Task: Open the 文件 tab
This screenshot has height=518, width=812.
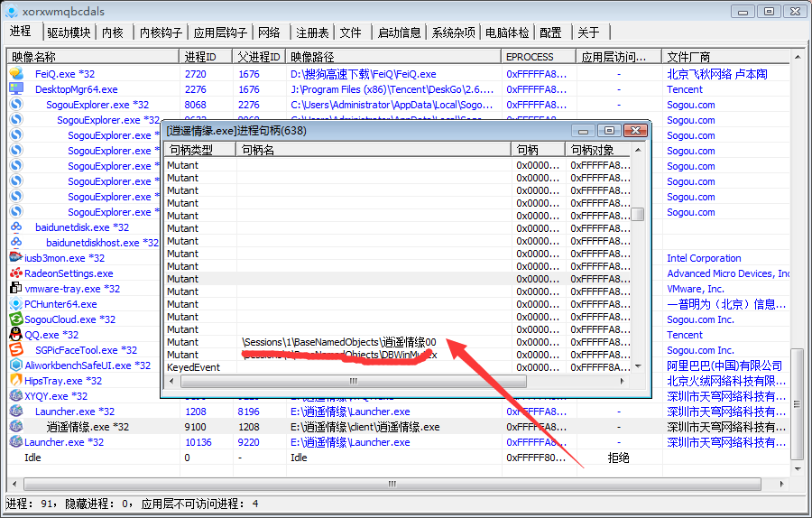Action: (x=351, y=32)
